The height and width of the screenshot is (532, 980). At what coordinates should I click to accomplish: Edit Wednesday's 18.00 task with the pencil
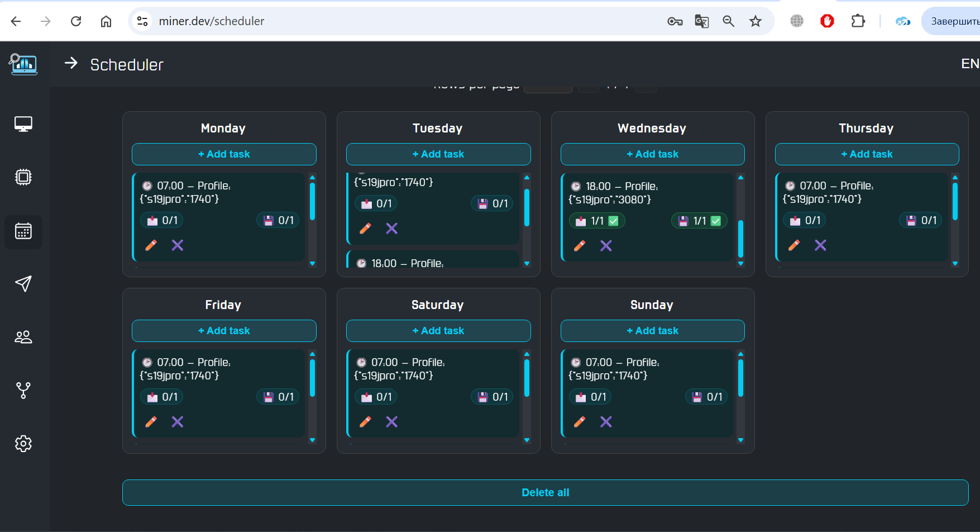coord(580,246)
